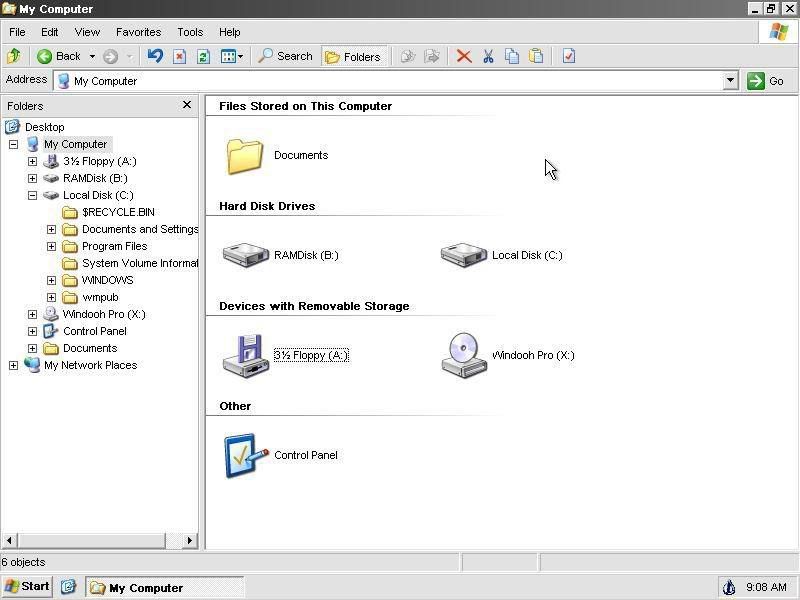This screenshot has width=800, height=600.
Task: Toggle the Folders pane button
Action: tap(353, 56)
